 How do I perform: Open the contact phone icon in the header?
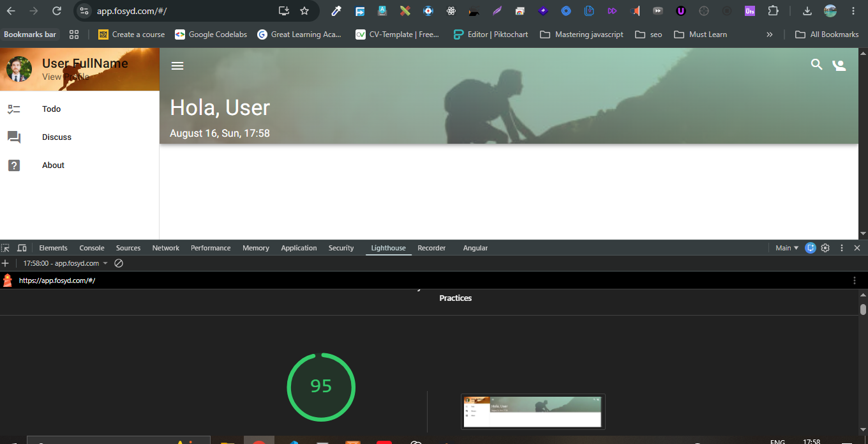[x=839, y=65]
